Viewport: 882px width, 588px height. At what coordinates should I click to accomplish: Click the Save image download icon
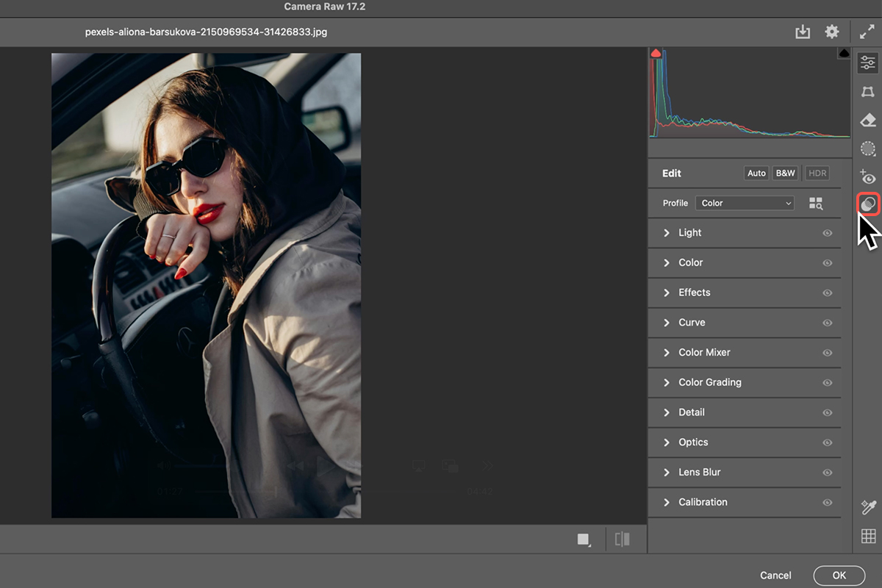point(803,32)
